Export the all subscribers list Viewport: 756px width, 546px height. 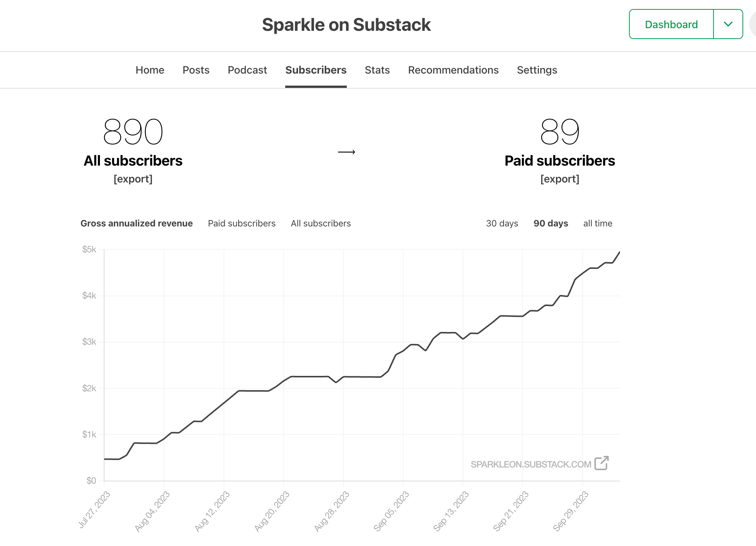coord(133,179)
